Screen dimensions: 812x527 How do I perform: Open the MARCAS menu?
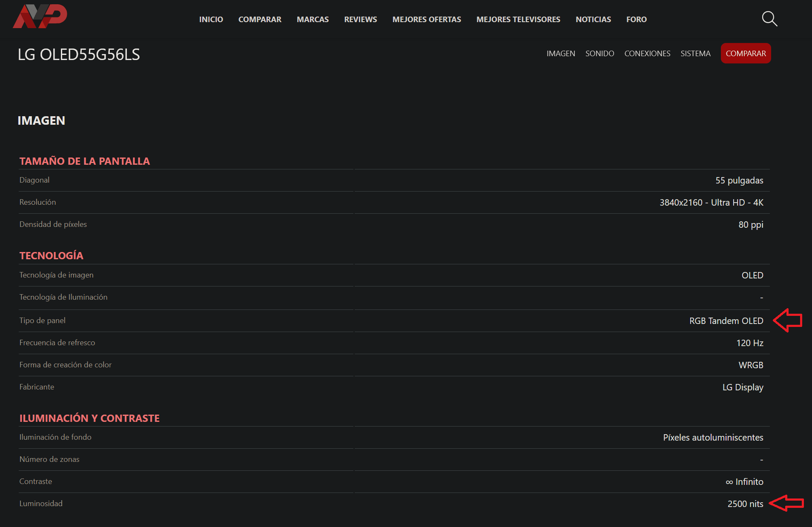313,20
